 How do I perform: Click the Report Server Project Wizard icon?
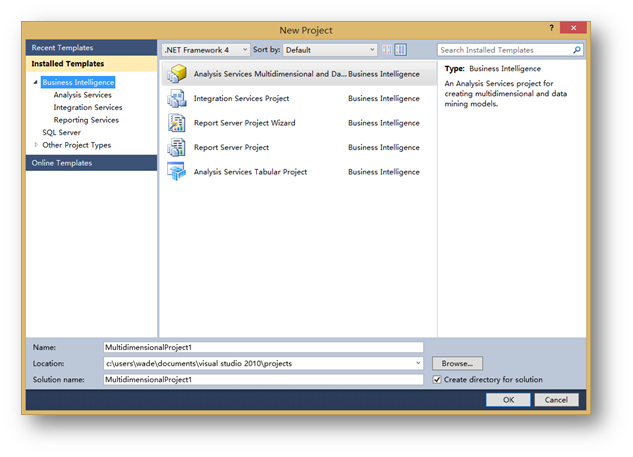coord(177,123)
